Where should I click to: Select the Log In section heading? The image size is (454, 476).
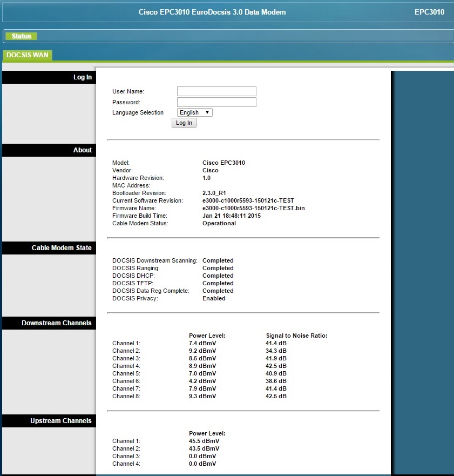click(83, 77)
